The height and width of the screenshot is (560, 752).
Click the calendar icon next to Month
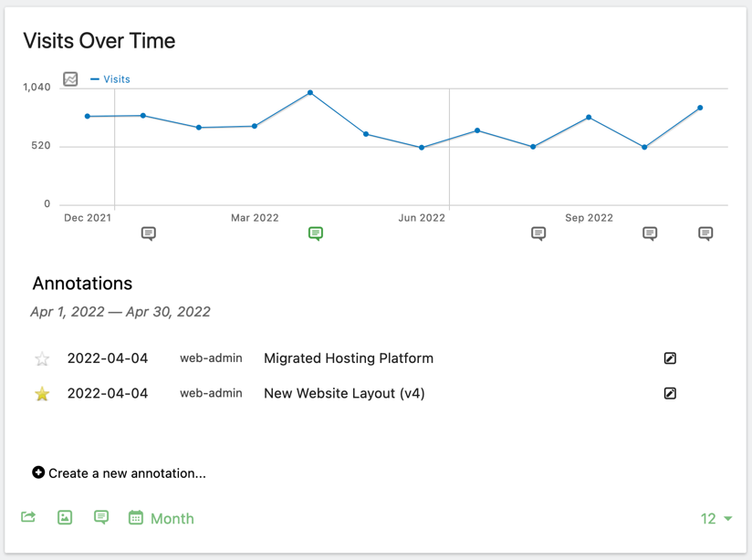pyautogui.click(x=136, y=518)
